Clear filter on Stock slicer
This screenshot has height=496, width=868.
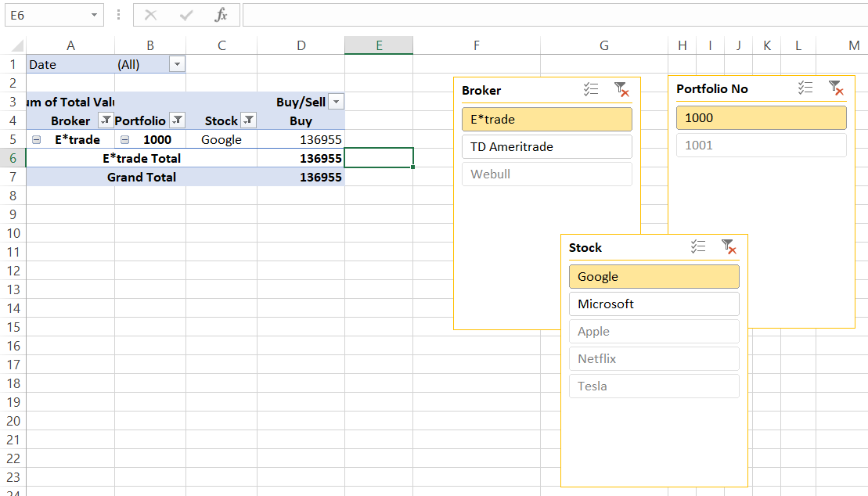[729, 247]
